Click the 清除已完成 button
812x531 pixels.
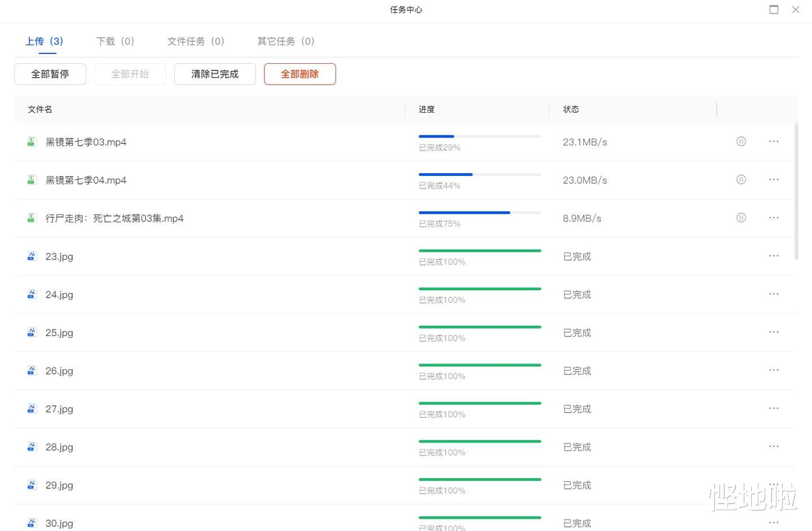215,74
